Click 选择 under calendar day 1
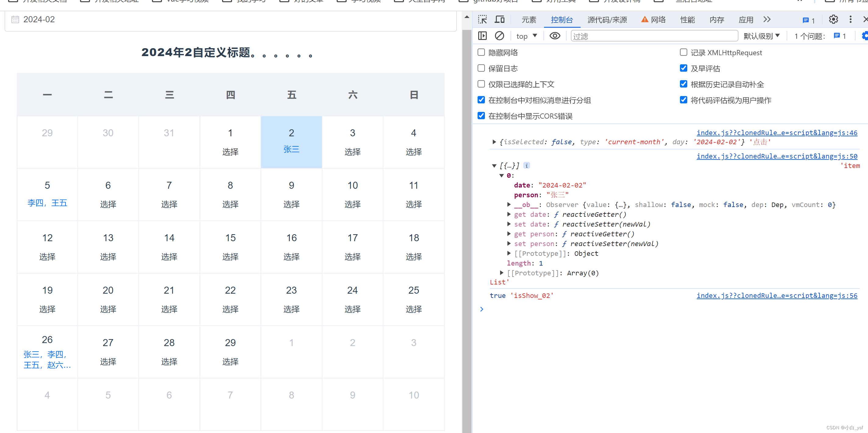This screenshot has height=433, width=868. point(230,152)
